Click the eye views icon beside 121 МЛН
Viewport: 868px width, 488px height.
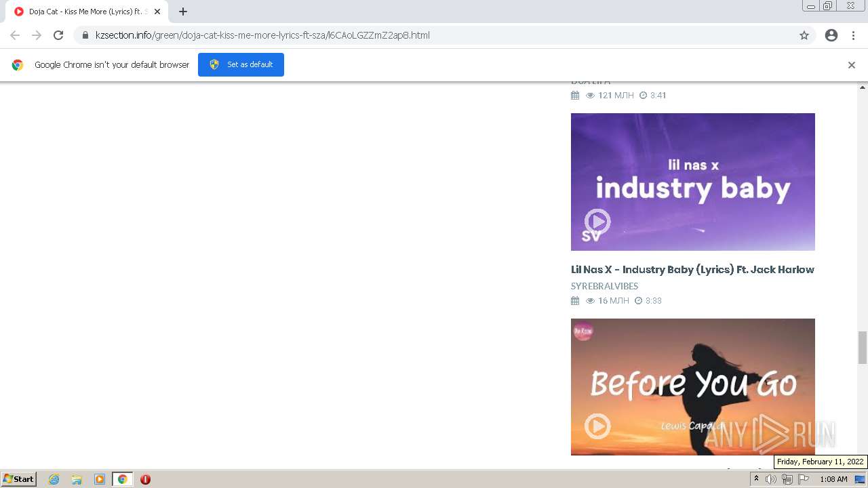click(x=591, y=95)
